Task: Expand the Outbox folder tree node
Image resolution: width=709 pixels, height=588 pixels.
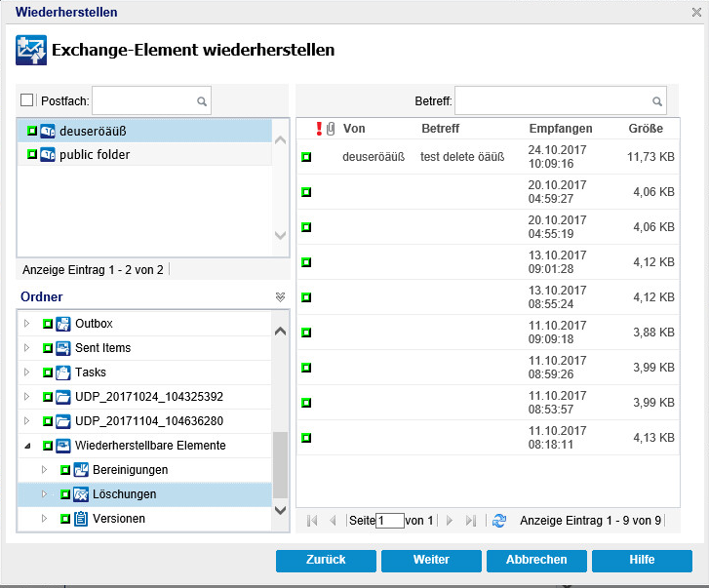Action: tap(27, 324)
